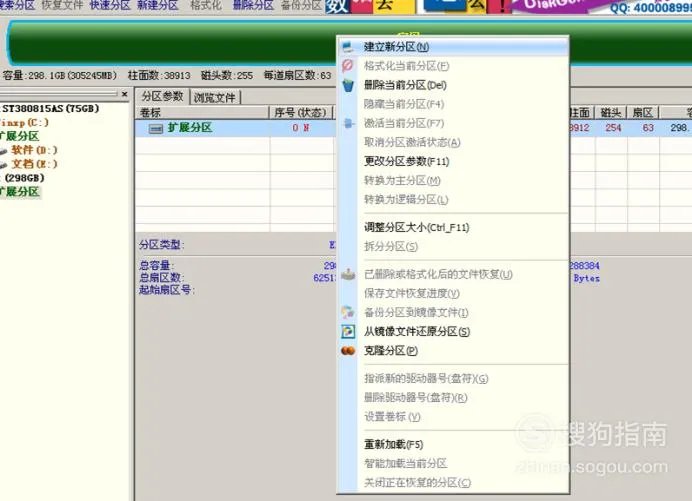This screenshot has width=692, height=501.
Task: Click the drive icon beside 文档 (E:)
Action: point(4,166)
